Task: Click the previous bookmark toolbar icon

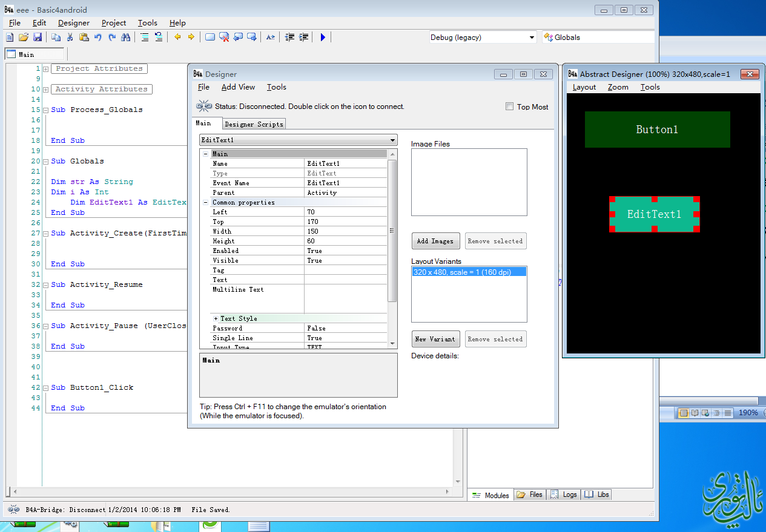Action: tap(238, 38)
